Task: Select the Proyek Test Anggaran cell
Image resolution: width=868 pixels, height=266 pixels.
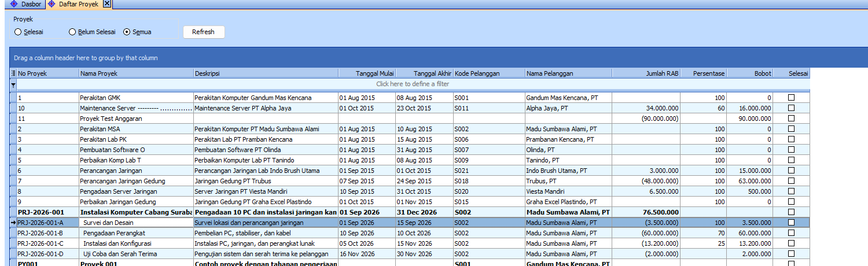Action: [136, 119]
